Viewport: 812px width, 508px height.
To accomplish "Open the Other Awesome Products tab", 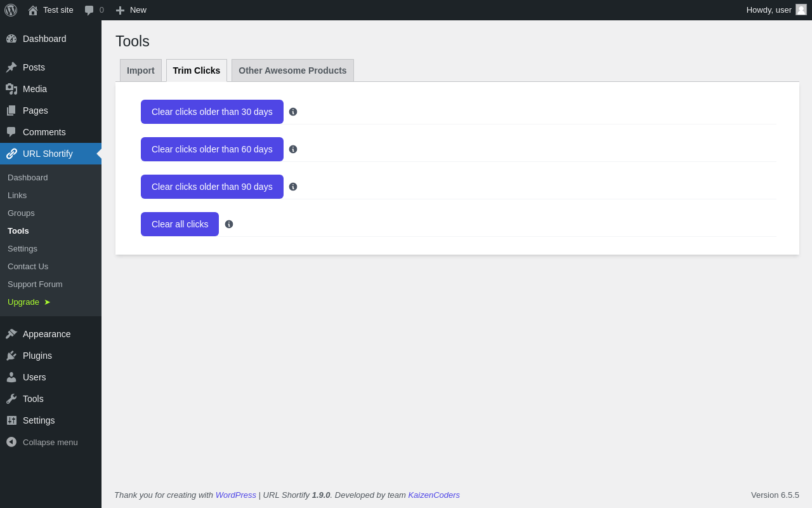I will (292, 70).
